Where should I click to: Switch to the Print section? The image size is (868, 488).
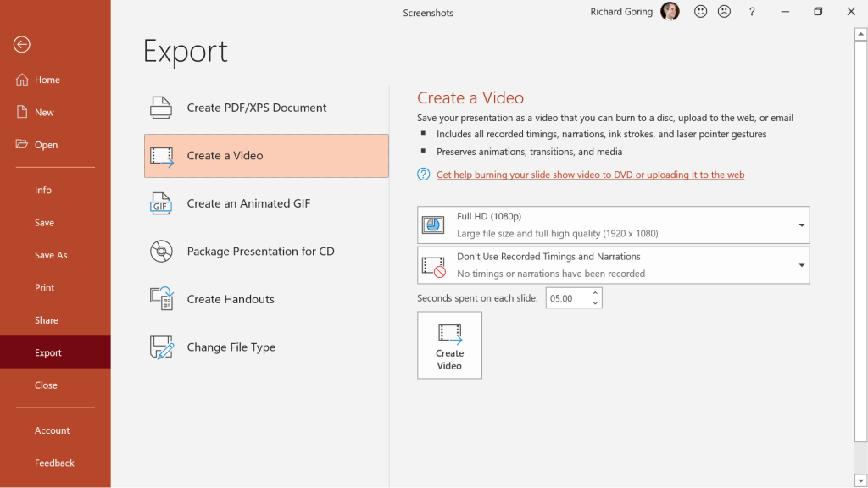45,287
